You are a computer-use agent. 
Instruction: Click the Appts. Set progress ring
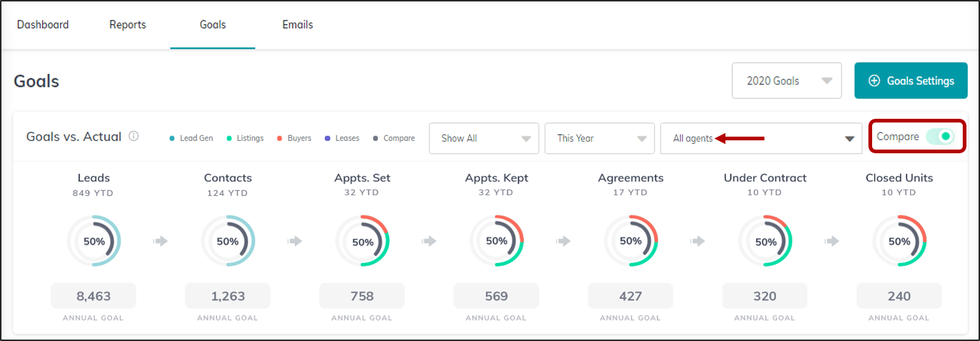click(x=362, y=241)
